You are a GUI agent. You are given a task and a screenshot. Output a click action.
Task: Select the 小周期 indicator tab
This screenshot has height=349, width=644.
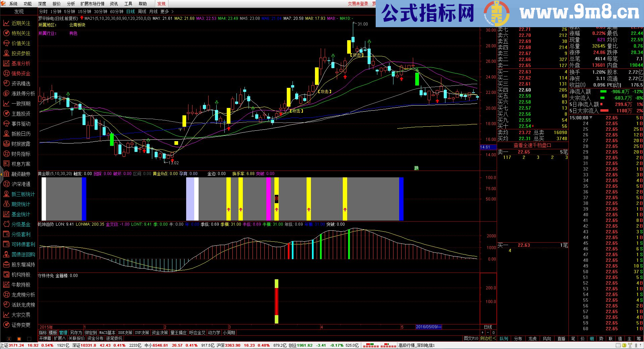[x=229, y=333]
